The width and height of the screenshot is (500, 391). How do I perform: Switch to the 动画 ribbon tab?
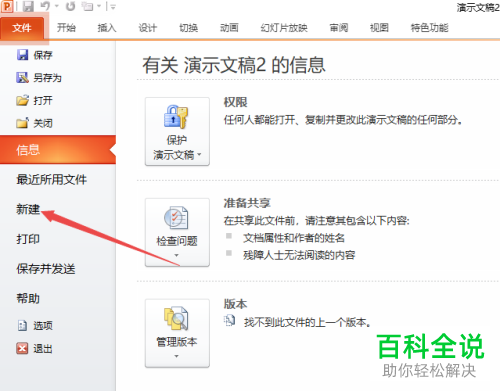[229, 28]
